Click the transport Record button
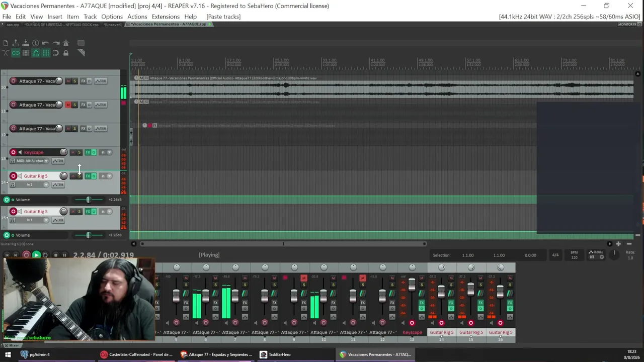The image size is (644, 362). (26, 255)
